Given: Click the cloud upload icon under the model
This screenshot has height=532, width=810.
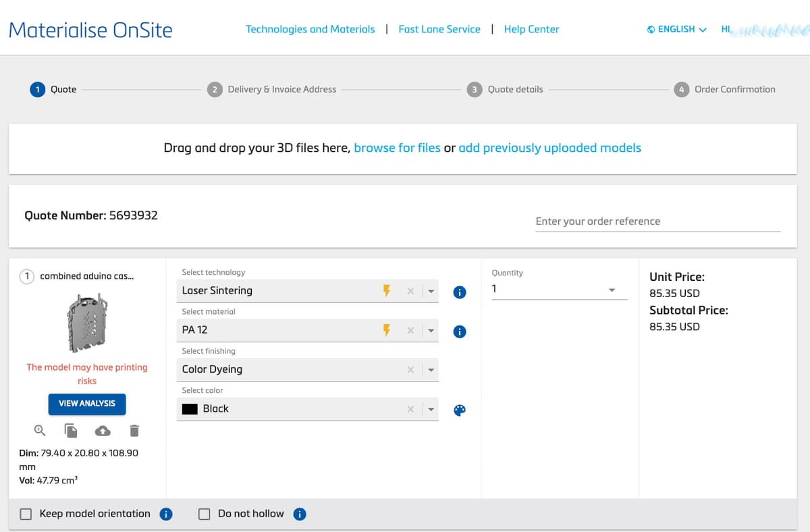Looking at the screenshot, I should [x=103, y=430].
